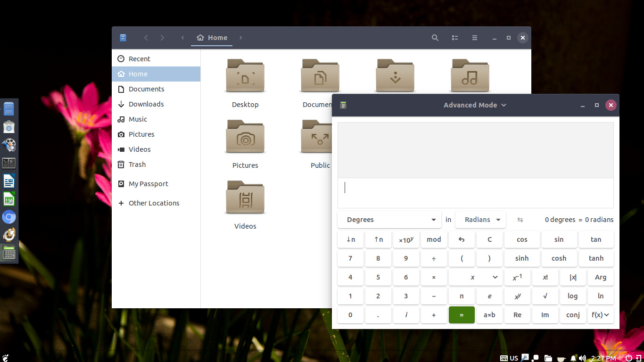Insert pi into the calculation
Image resolution: width=644 pixels, height=362 pixels.
coord(462,296)
